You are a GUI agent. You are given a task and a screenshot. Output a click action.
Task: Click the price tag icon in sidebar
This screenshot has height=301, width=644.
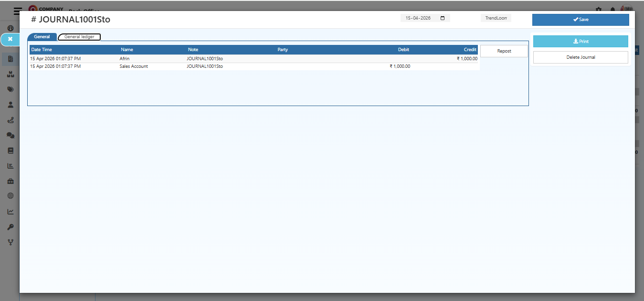pos(11,89)
